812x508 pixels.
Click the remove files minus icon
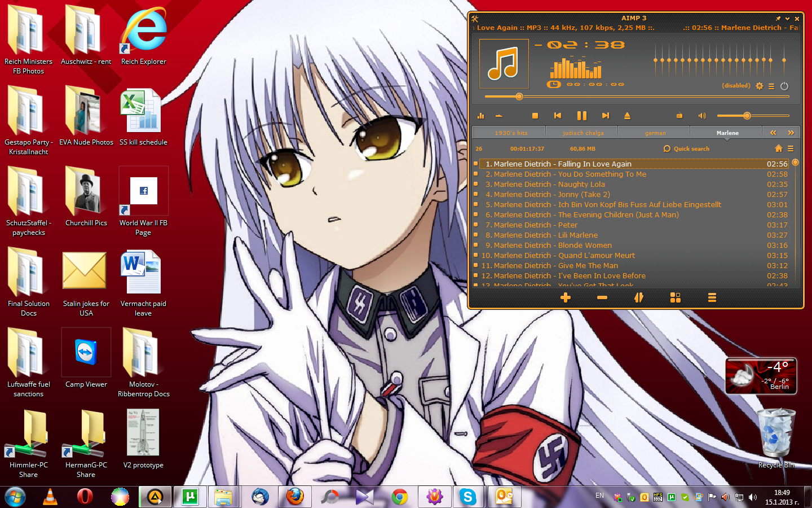602,297
